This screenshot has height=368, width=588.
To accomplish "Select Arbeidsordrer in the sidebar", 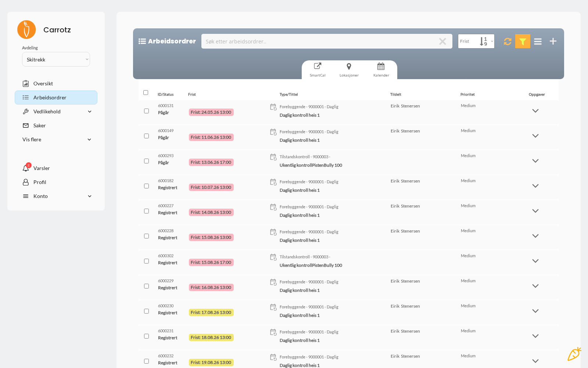I will [56, 98].
